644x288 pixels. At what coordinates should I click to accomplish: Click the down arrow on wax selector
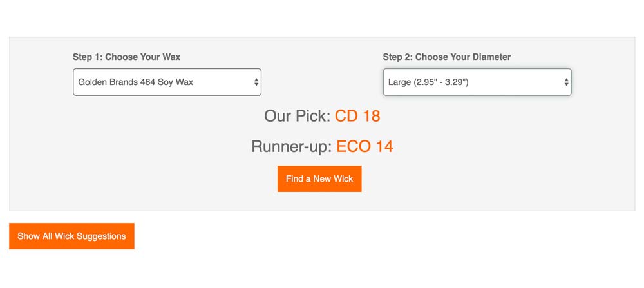point(256,84)
